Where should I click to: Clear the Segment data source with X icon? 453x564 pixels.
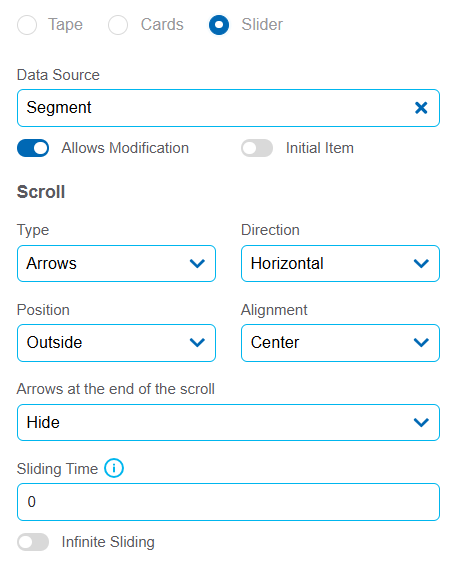(x=421, y=108)
